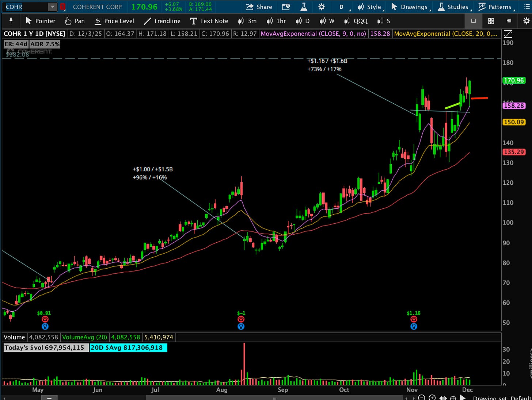The width and height of the screenshot is (532, 400).
Task: Click the blue lightbulb under $0.91
Action: pyautogui.click(x=45, y=326)
